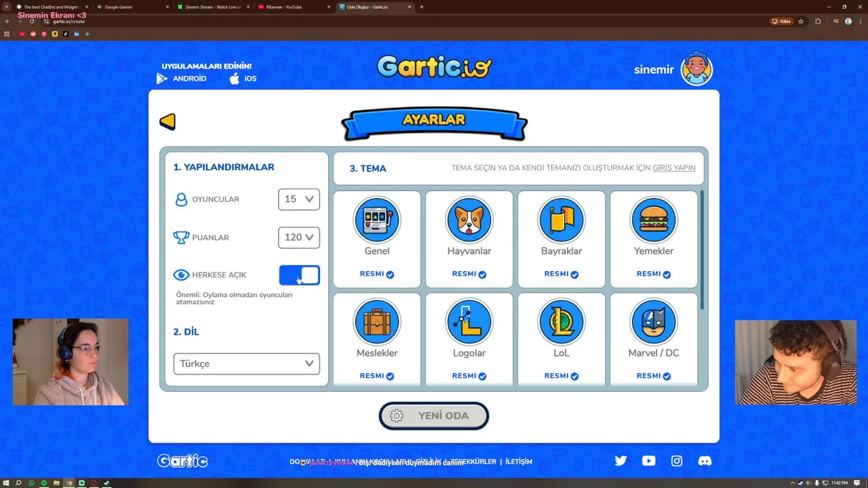Open TikTok bookmark in bookmarks bar
The height and width of the screenshot is (488, 868).
pos(66,34)
